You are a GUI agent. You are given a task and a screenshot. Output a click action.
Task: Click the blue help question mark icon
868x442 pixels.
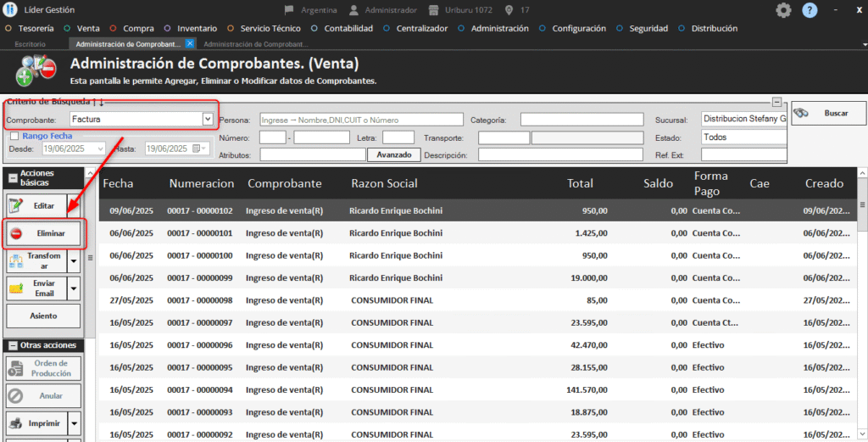[x=810, y=10]
